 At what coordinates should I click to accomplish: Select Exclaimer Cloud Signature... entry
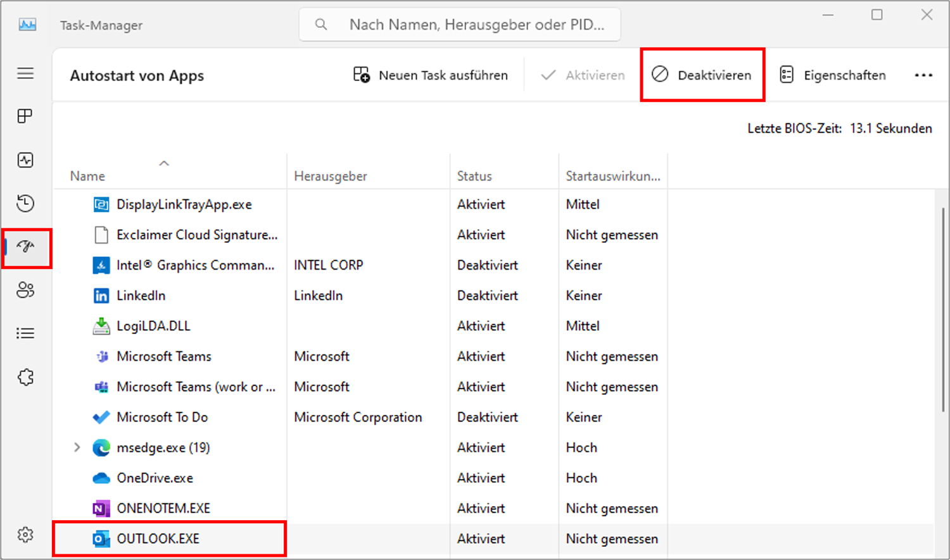(197, 235)
